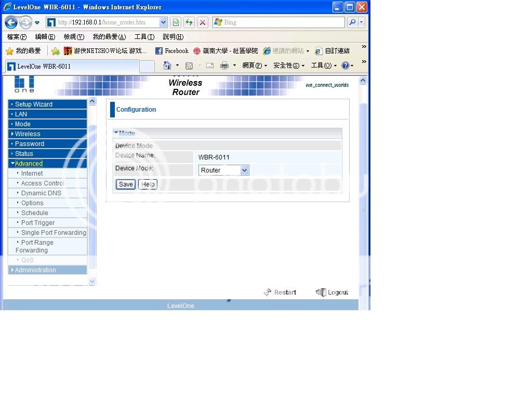532x399 pixels.
Task: Collapse the Advanced sidebar section
Action: [29, 164]
